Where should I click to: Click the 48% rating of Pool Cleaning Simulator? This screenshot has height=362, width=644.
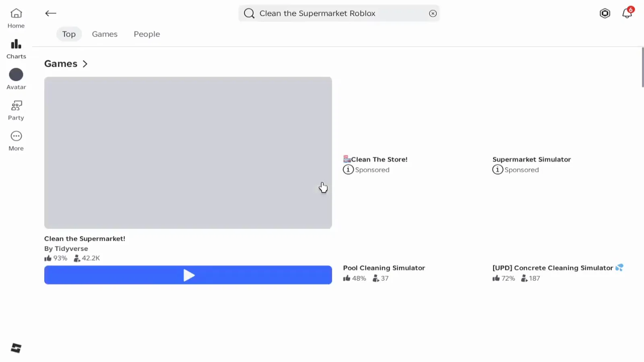(355, 278)
